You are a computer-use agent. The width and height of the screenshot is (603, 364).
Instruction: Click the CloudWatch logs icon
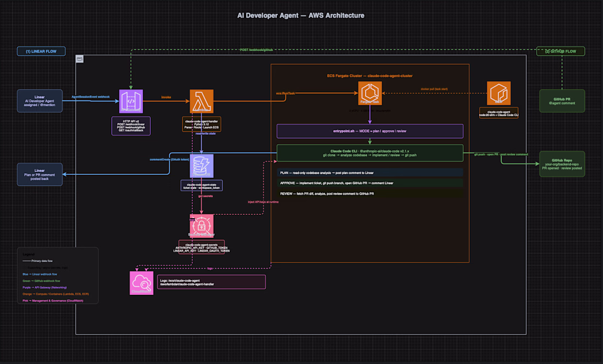coord(141,283)
